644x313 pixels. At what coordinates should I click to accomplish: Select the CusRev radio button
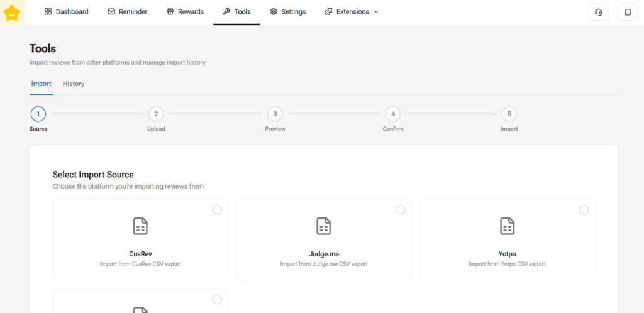click(x=217, y=210)
